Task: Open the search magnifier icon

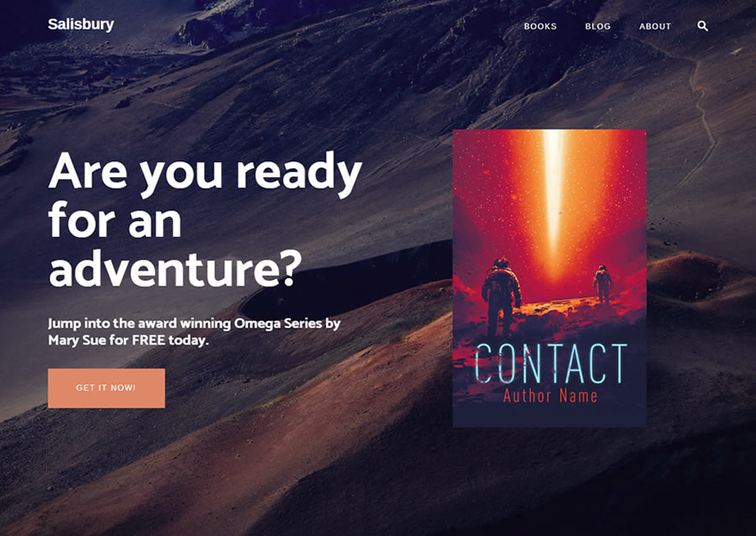Action: tap(702, 26)
